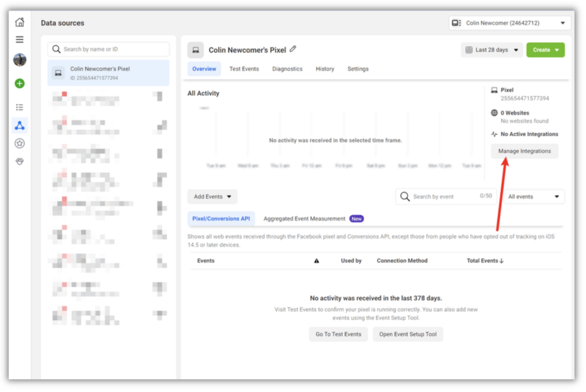Click the pixel ID 255654471577394 in the right panel
Screen dimensions: 586x392
click(x=525, y=98)
